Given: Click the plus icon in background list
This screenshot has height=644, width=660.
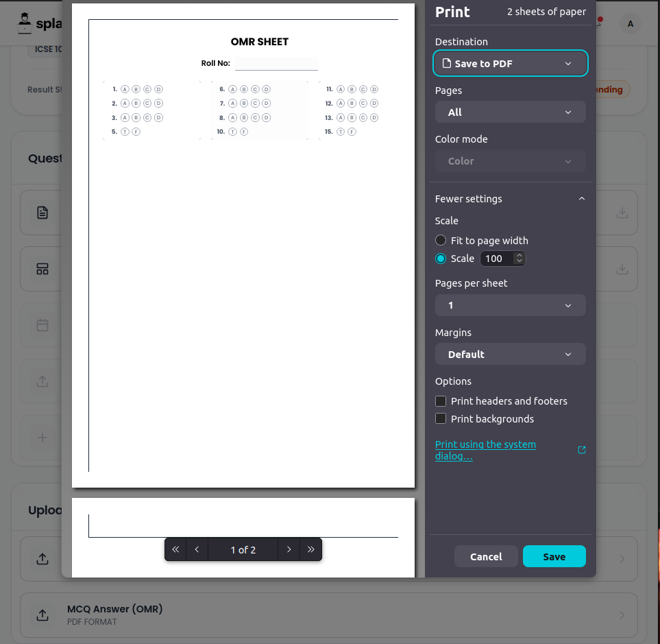Looking at the screenshot, I should tap(42, 437).
